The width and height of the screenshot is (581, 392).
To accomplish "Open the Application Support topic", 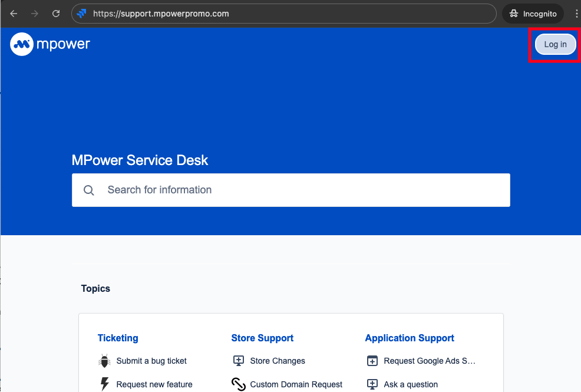I will (x=410, y=338).
